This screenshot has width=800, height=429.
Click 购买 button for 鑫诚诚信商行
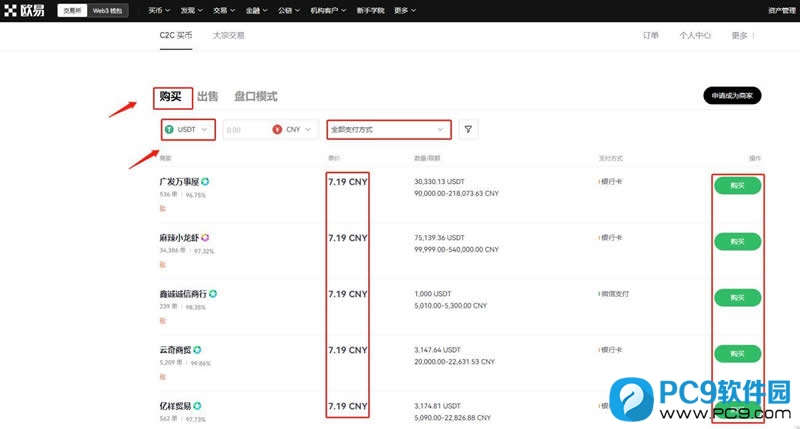pyautogui.click(x=737, y=298)
